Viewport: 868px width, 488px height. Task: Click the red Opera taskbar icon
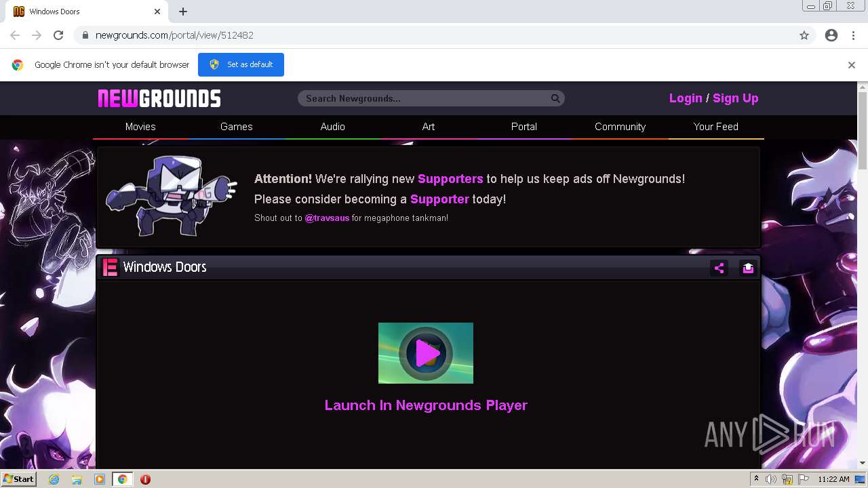(x=145, y=479)
